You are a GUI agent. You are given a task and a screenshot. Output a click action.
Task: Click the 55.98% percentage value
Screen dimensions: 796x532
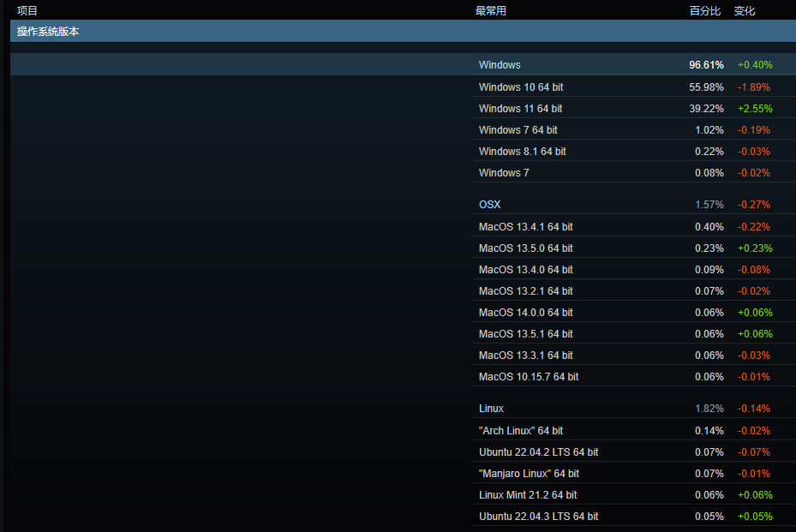point(706,87)
